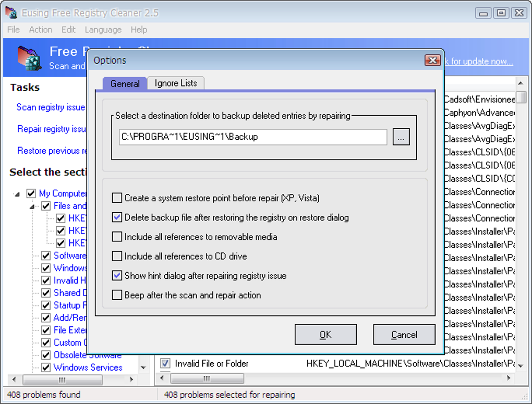Collapse the Files and folders tree branch

tap(32, 206)
